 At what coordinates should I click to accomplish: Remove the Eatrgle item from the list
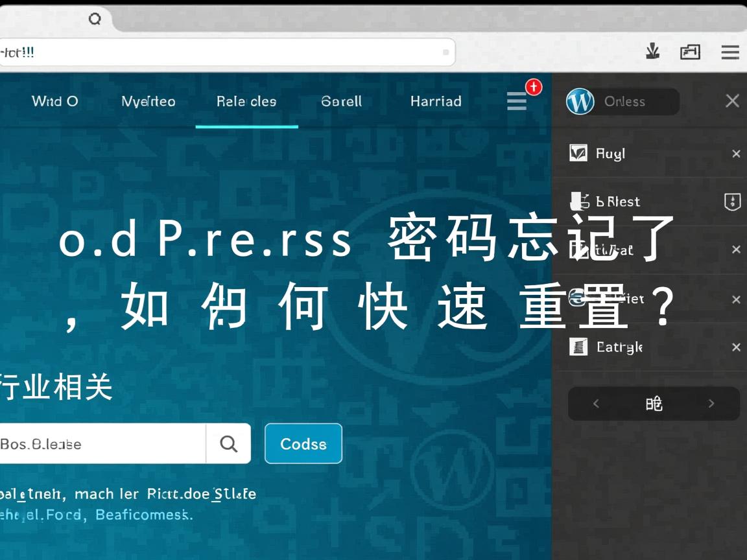tap(736, 347)
